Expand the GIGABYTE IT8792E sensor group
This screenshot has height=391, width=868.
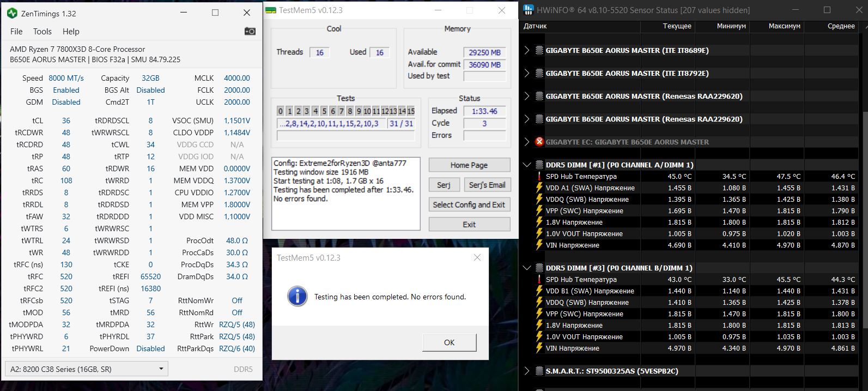pos(527,73)
